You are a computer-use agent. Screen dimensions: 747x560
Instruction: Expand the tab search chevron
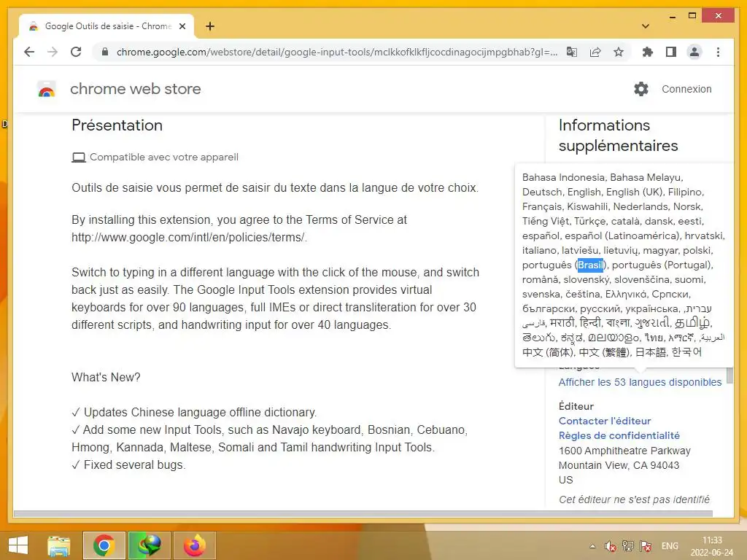646,26
